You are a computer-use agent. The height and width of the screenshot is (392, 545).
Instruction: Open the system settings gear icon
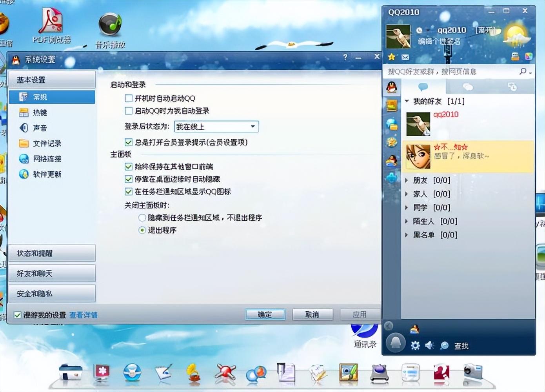[415, 345]
